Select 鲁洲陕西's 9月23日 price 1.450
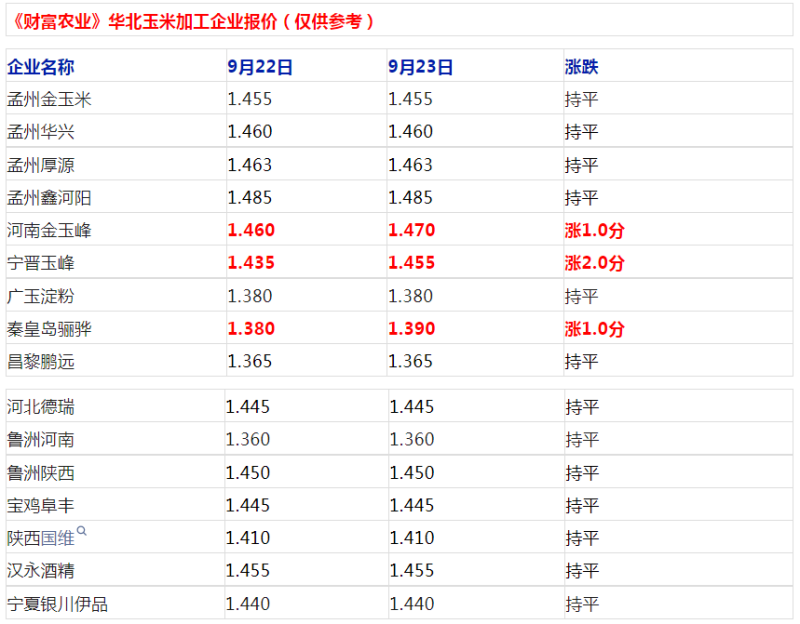The width and height of the screenshot is (800, 624). point(412,472)
